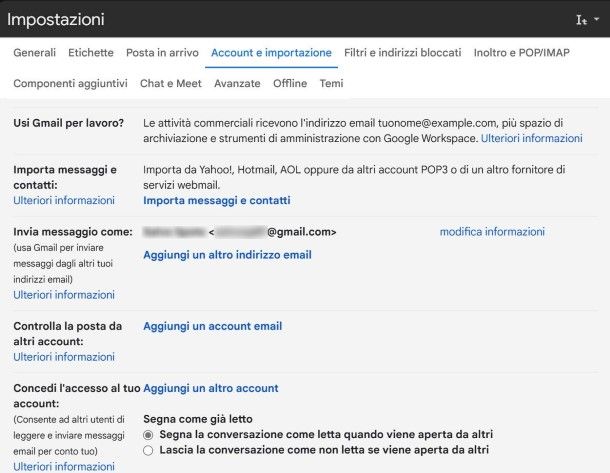Go to the Posta in arrivo tab
This screenshot has width=610, height=473.
click(x=162, y=53)
